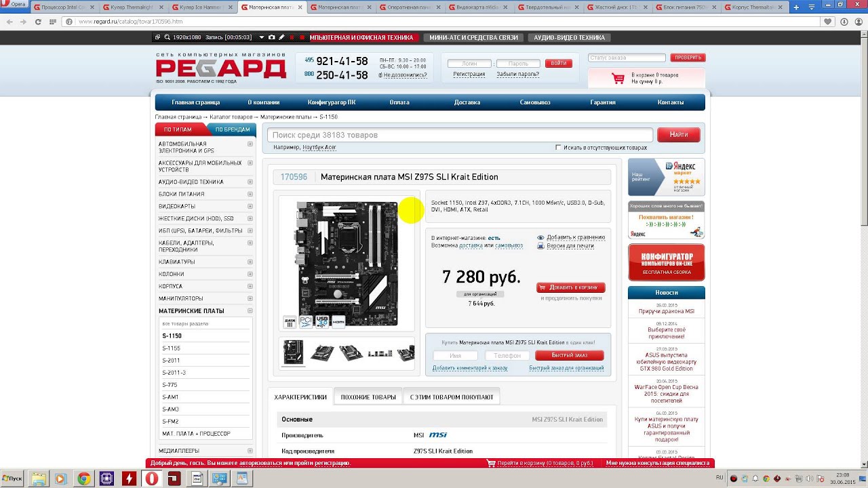Image resolution: width=868 pixels, height=488 pixels.
Task: Open Доставка in navigation menu
Action: click(x=467, y=102)
